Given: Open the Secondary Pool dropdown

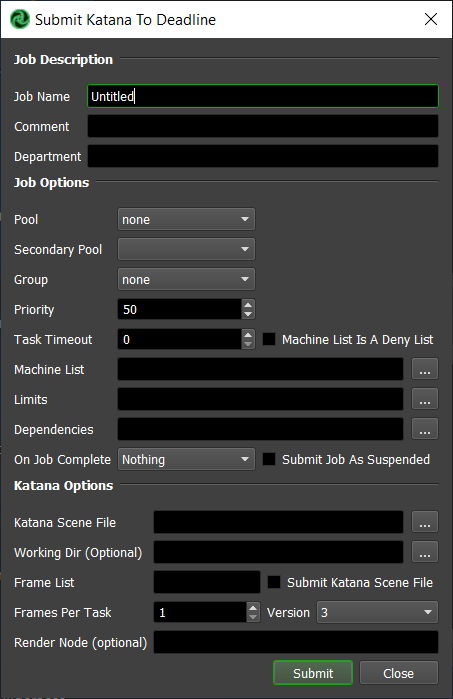Looking at the screenshot, I should tap(186, 249).
